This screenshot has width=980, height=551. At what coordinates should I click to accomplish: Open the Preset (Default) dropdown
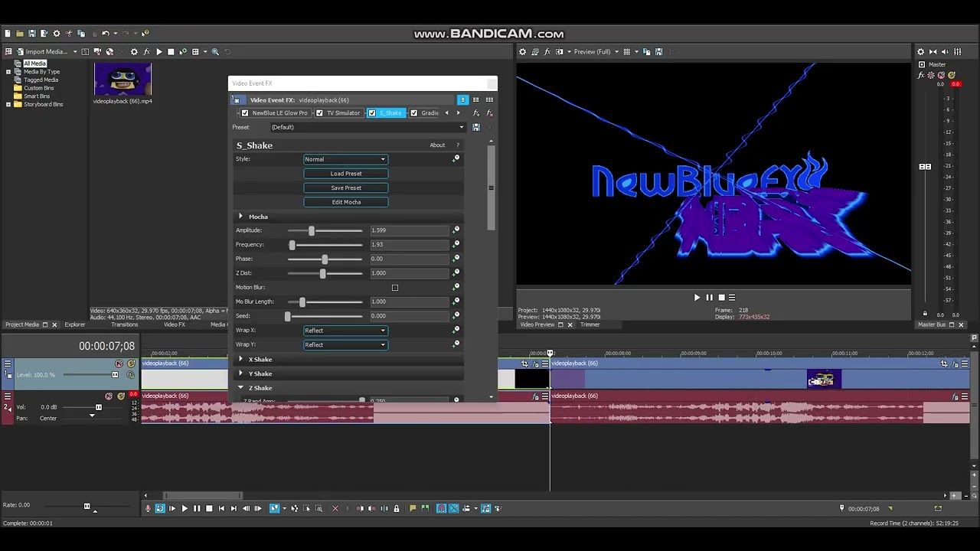click(367, 127)
